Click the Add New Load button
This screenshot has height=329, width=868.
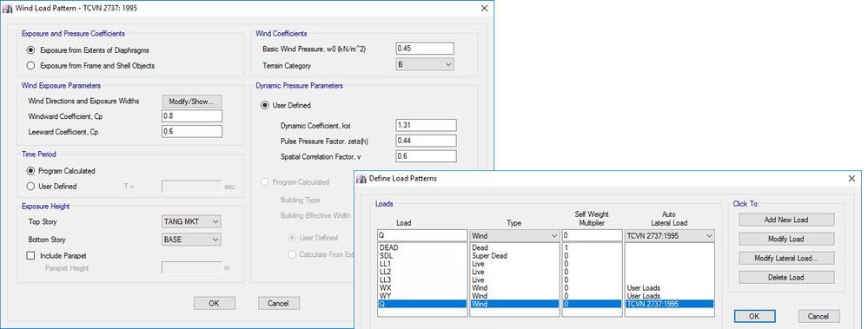coord(786,220)
